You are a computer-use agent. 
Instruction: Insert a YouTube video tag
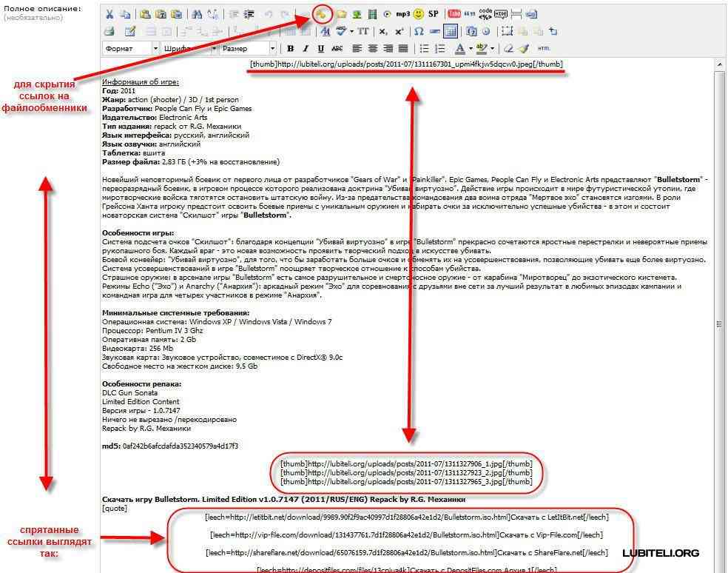454,14
